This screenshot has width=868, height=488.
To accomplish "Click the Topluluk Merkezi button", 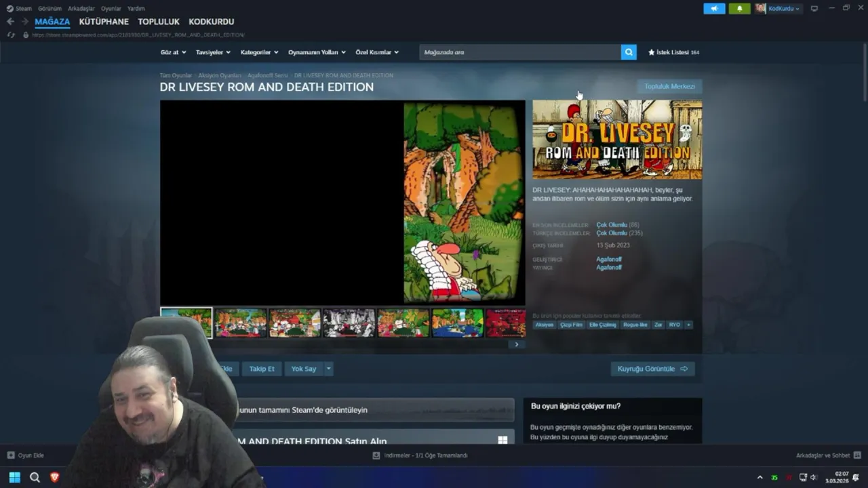I will point(669,86).
